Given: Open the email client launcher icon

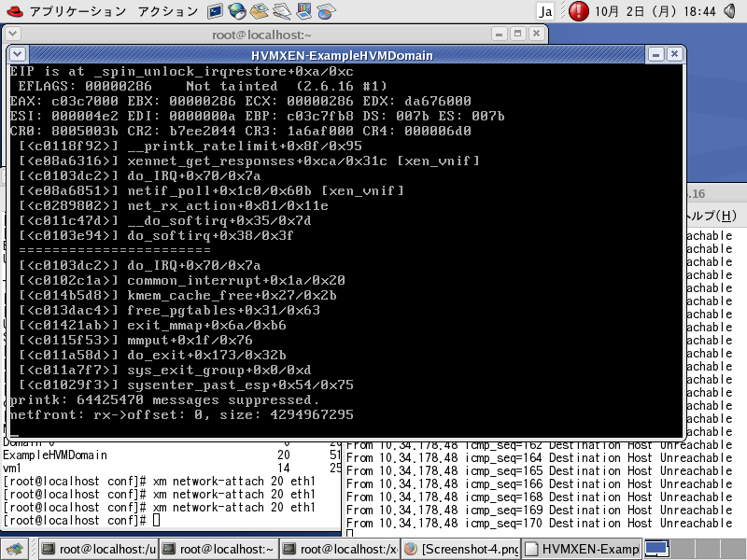Looking at the screenshot, I should (259, 11).
